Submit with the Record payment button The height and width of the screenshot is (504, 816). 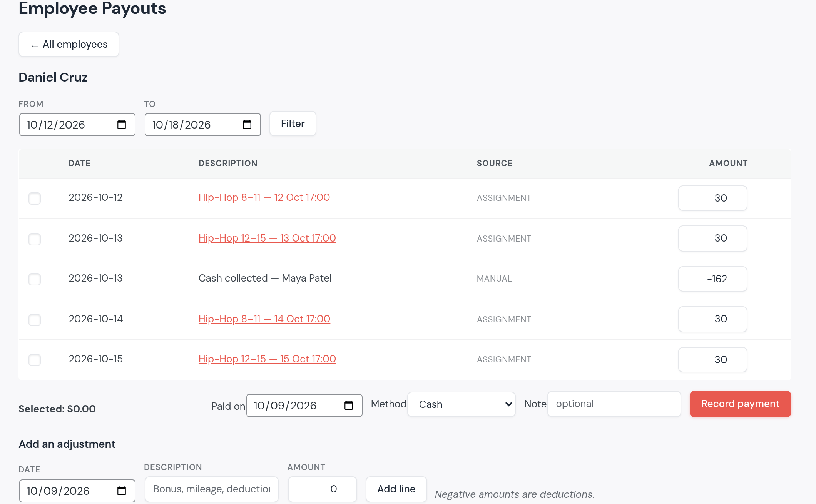(x=740, y=404)
